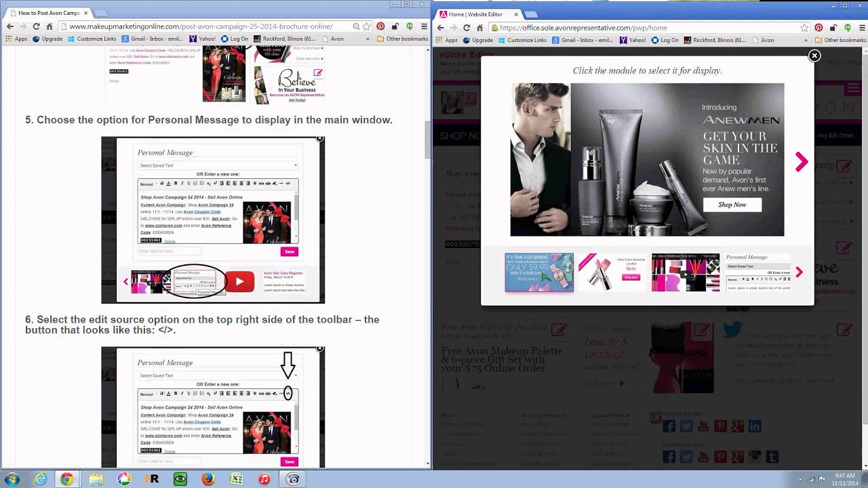Switch to the Home | Website Editor tab
The image size is (868, 488).
[476, 14]
